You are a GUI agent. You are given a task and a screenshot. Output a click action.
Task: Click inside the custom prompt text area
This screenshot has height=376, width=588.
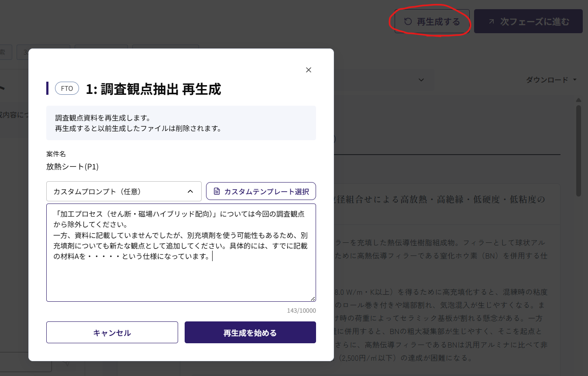181,252
